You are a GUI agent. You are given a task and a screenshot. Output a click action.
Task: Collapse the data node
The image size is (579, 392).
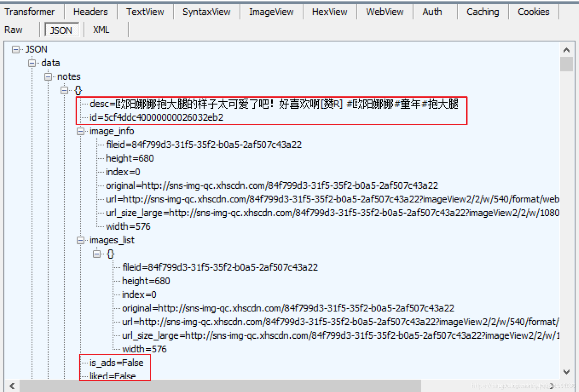click(x=32, y=63)
